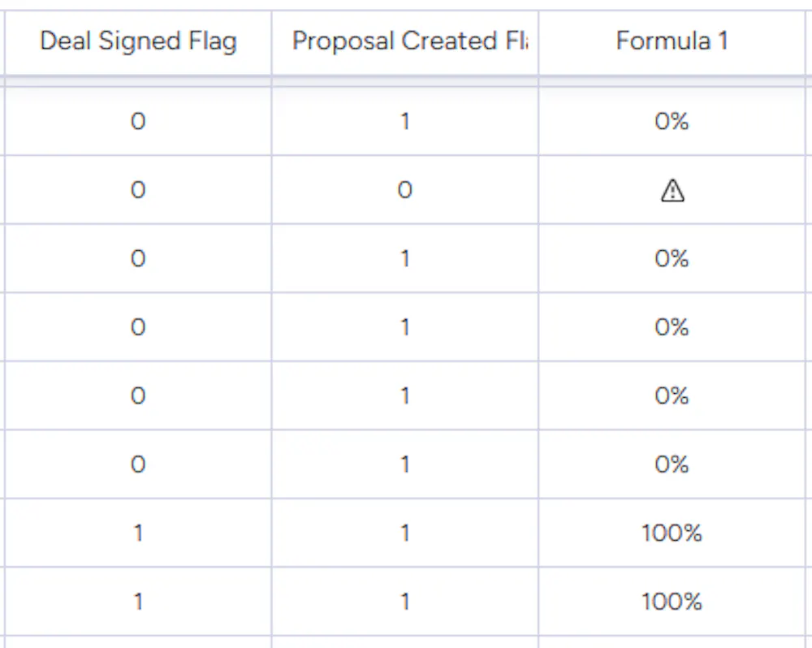Click third row's Deal Signed Flag cell
Image resolution: width=812 pixels, height=648 pixels.
pos(138,259)
